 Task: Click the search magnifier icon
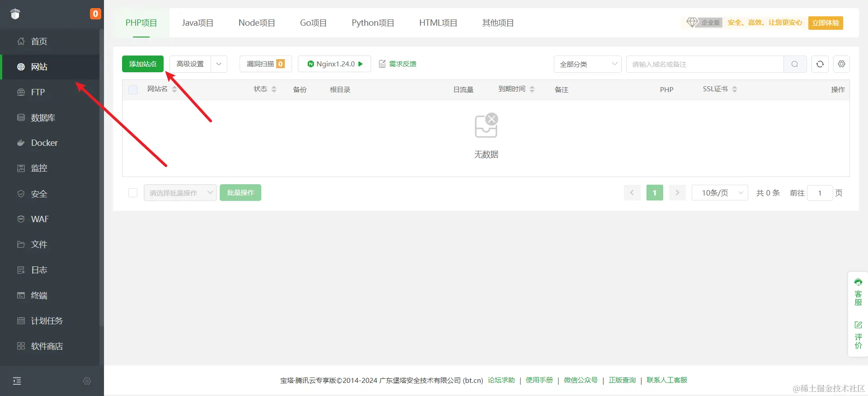[795, 64]
